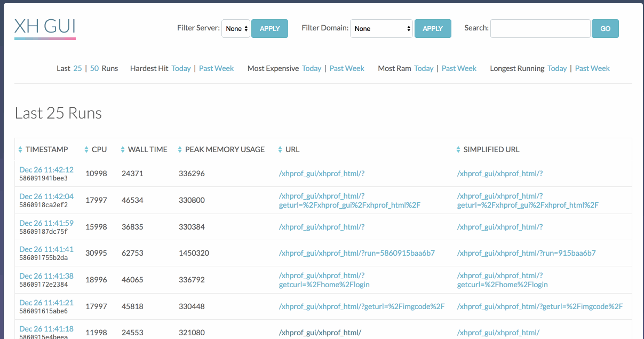Click the PEAK MEMORY USAGE sort arrows icon

(180, 150)
